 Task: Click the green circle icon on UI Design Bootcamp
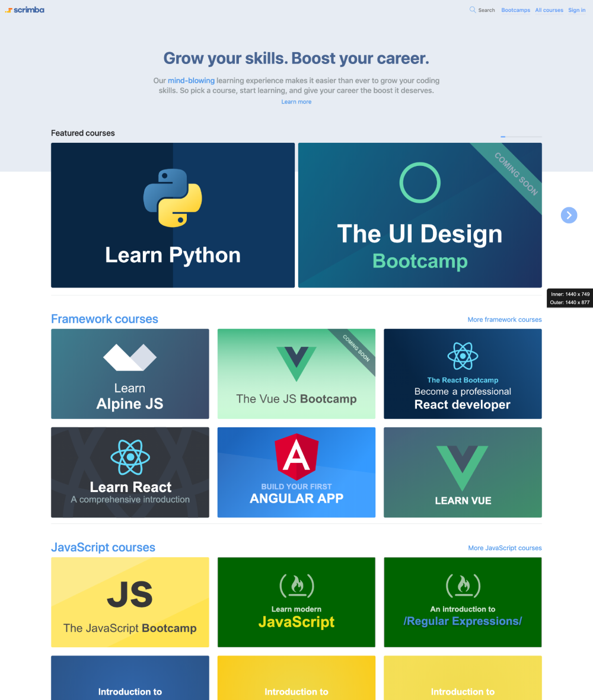pos(420,183)
